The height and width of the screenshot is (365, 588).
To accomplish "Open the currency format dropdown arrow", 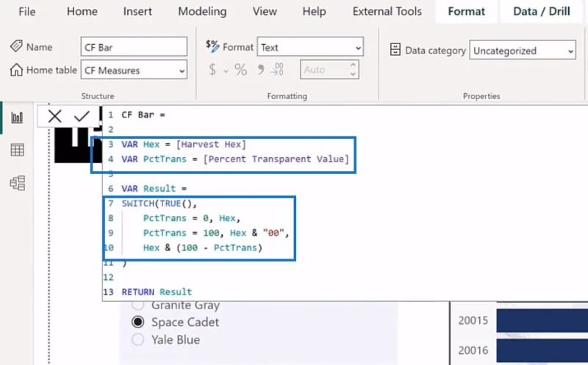I will [x=226, y=71].
